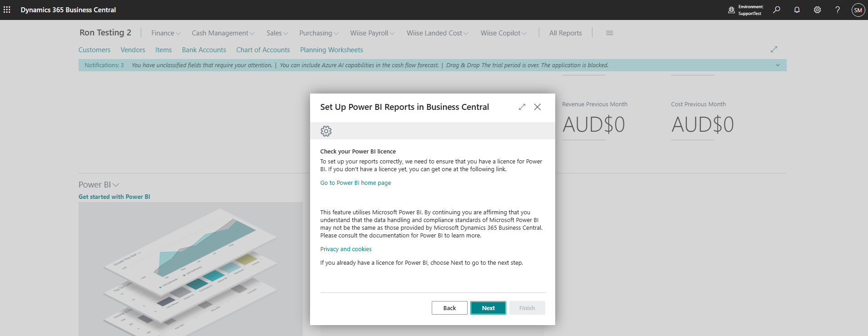Open Chart of Accounts page

pos(263,50)
